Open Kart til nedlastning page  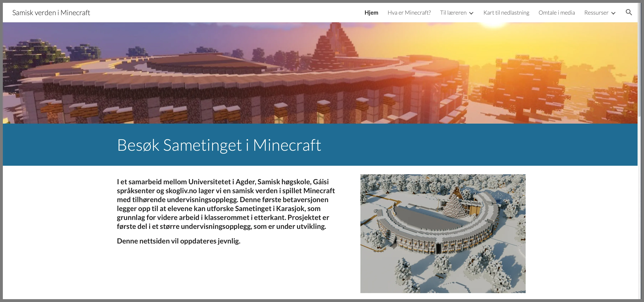[506, 13]
